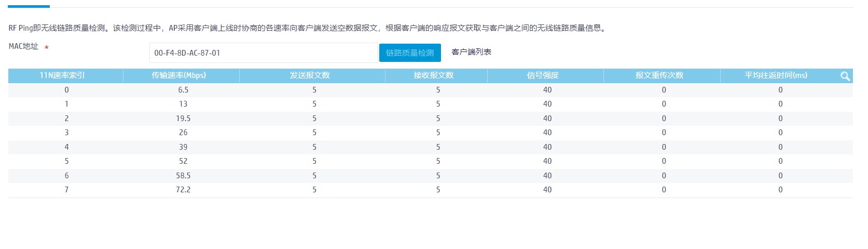Viewport: 868px width, 249px height.
Task: Select the 72.2 transmission rate cell
Action: click(183, 190)
